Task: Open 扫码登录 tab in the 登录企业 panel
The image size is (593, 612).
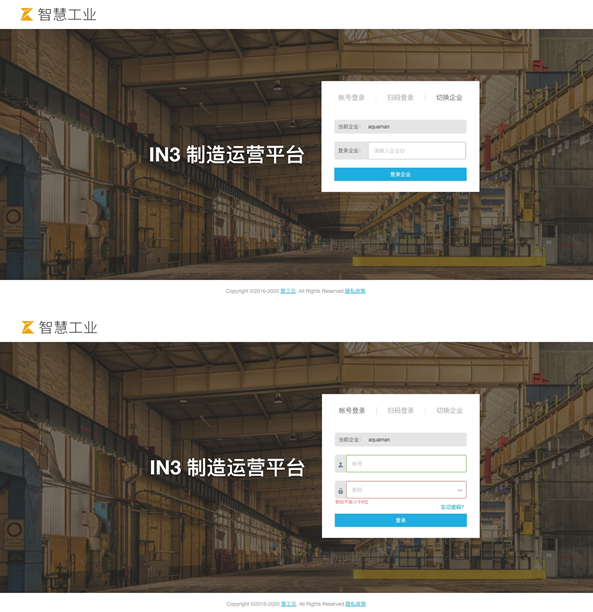Action: point(400,98)
